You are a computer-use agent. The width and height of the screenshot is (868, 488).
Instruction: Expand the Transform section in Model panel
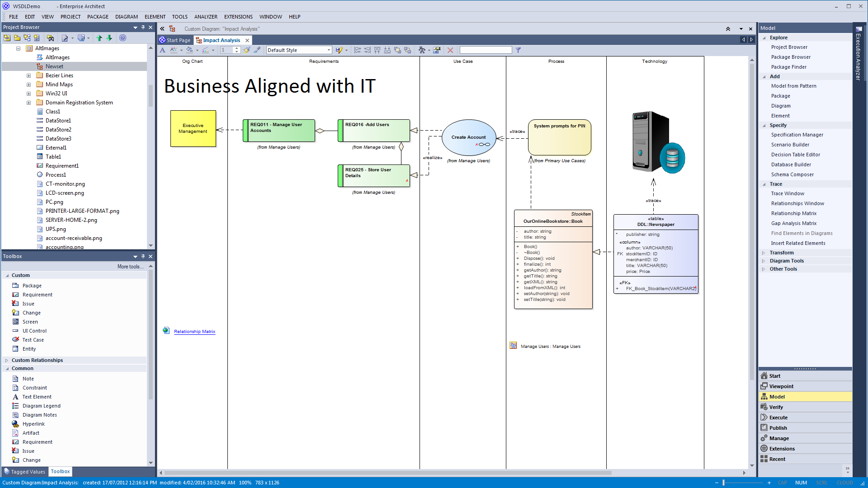point(764,253)
